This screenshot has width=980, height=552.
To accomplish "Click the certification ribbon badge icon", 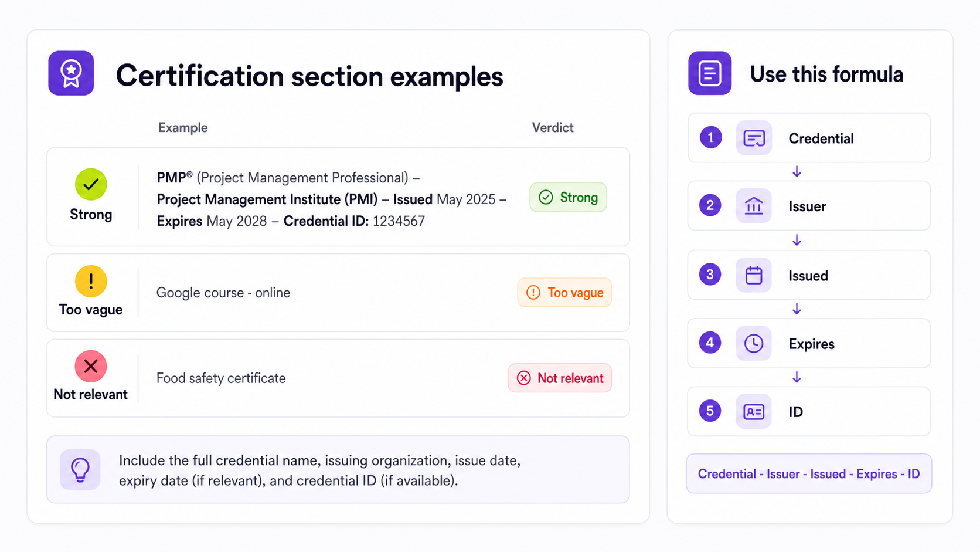I will pyautogui.click(x=71, y=73).
